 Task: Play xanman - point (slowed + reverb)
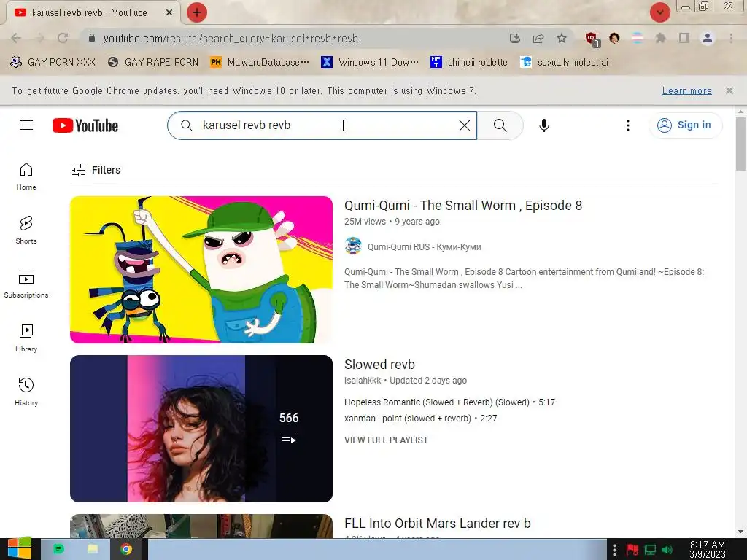point(420,419)
